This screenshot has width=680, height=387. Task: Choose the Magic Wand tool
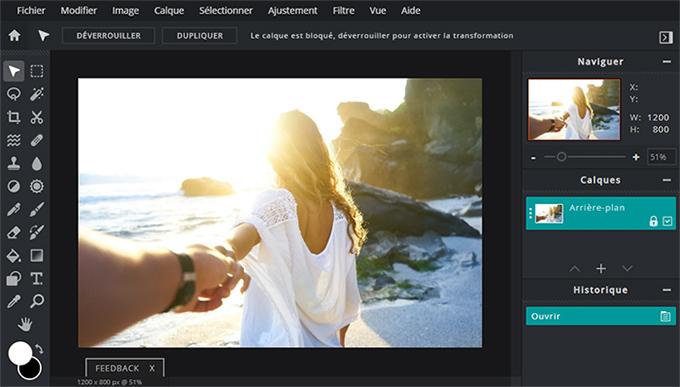pos(37,94)
